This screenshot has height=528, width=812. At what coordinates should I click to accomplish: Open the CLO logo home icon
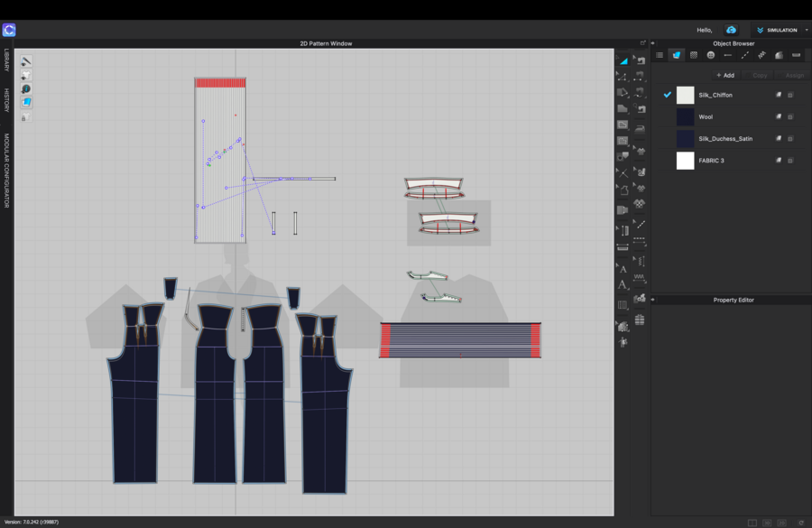pyautogui.click(x=9, y=30)
